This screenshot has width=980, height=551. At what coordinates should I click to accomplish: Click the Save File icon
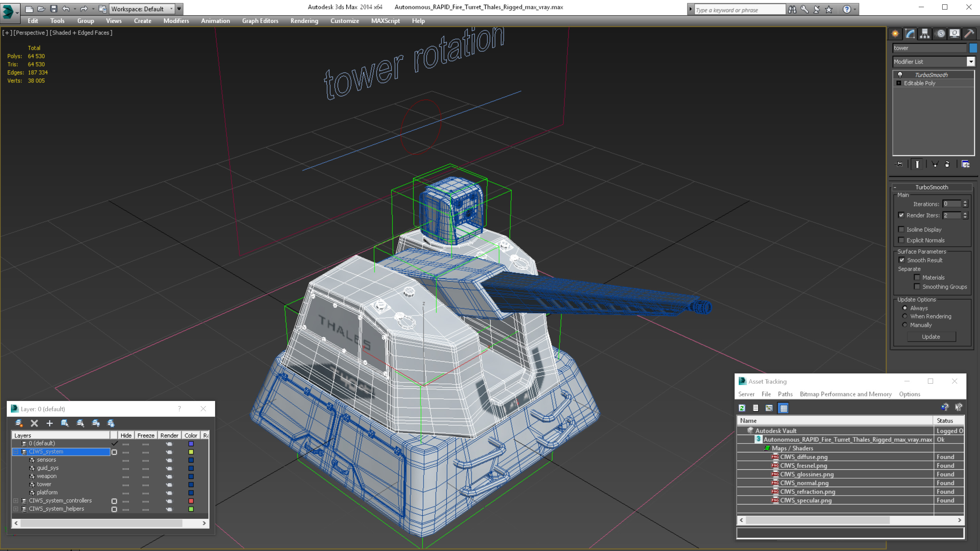click(x=53, y=9)
